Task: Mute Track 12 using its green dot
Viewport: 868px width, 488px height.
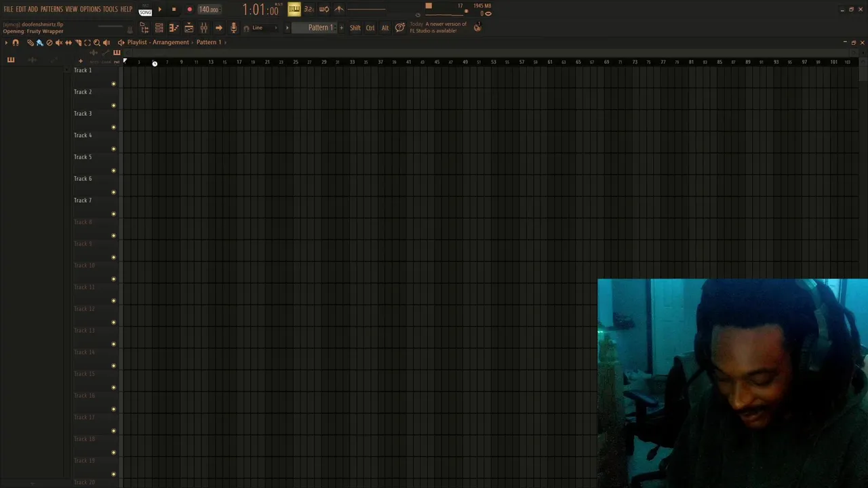Action: (113, 323)
